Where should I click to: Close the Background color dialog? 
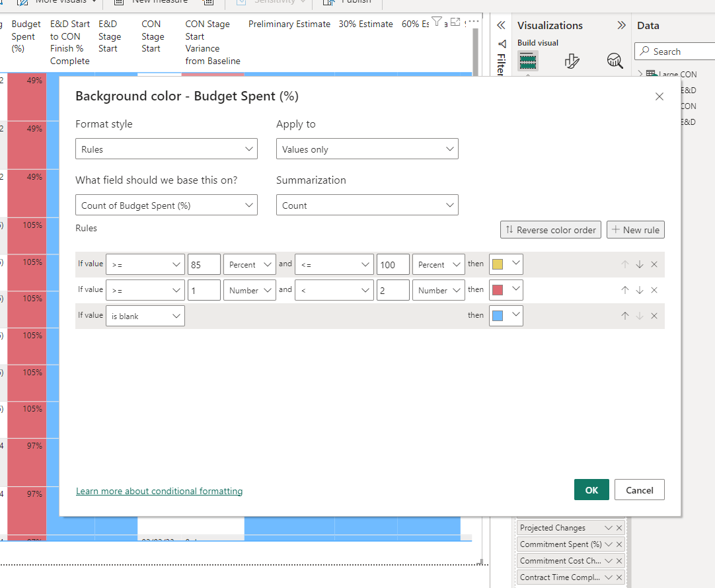coord(659,96)
